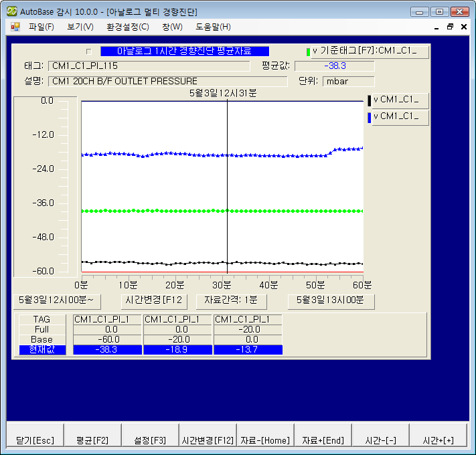
Task: Click the 설정[F3] bottom button
Action: click(150, 435)
